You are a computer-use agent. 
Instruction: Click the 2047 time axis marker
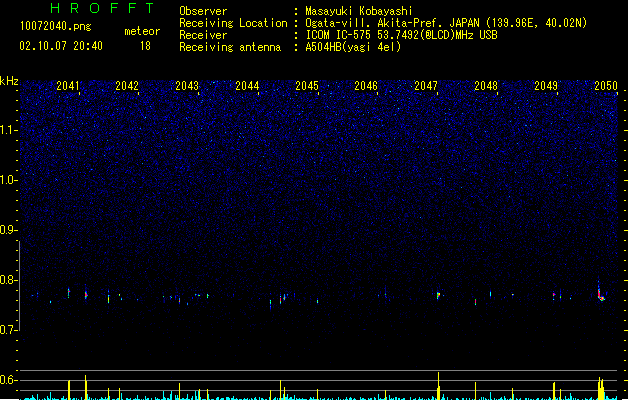click(426, 86)
